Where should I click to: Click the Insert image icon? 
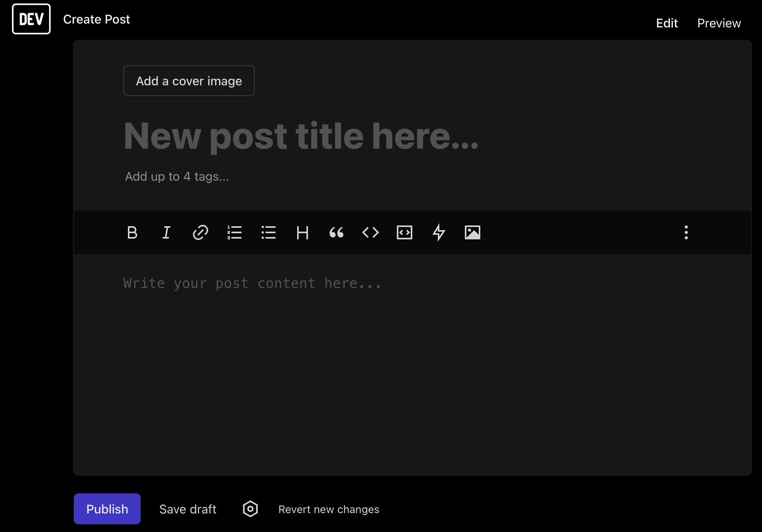click(472, 232)
